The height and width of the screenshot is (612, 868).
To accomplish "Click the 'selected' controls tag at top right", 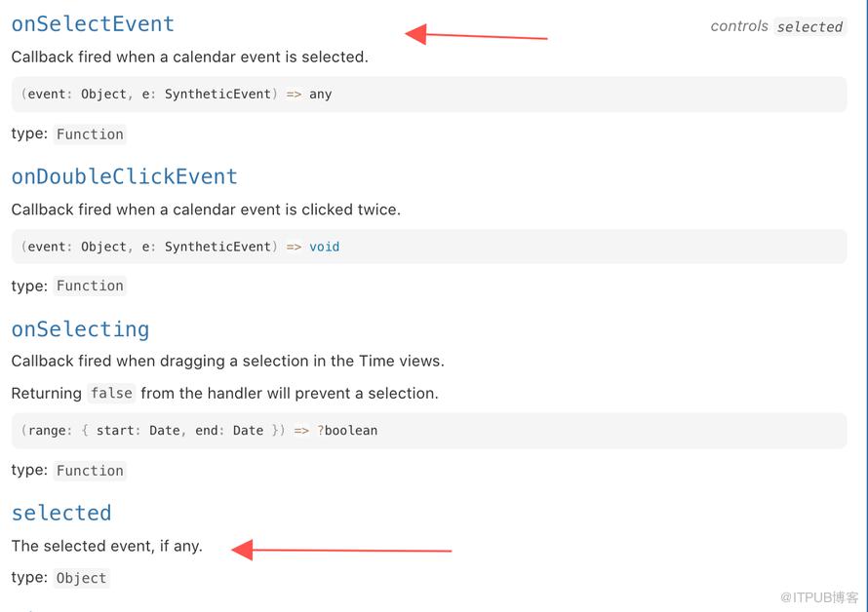I will coord(809,26).
